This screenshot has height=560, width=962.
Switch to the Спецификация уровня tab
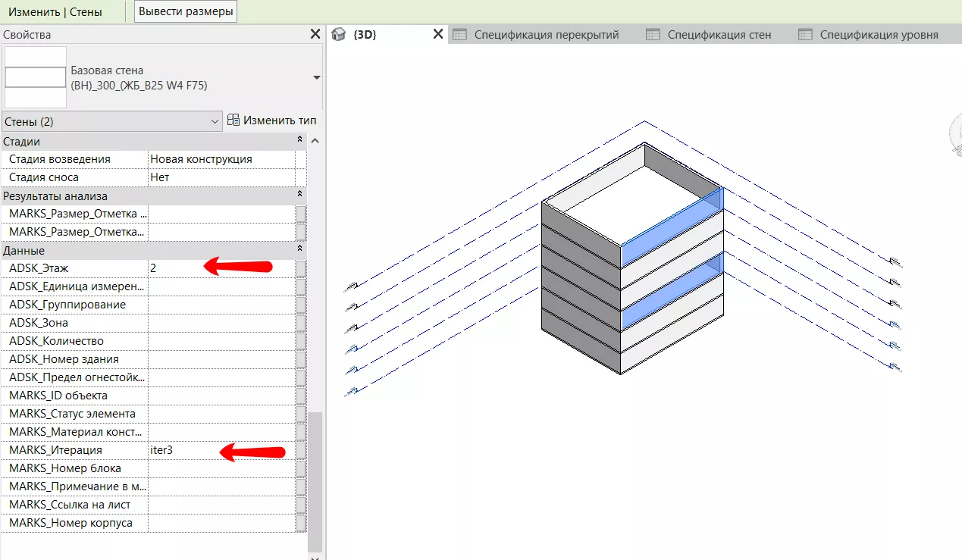(x=879, y=35)
